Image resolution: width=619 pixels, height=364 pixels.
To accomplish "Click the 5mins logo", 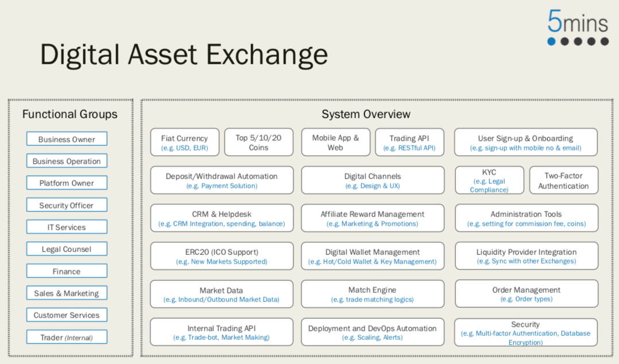I will (578, 28).
